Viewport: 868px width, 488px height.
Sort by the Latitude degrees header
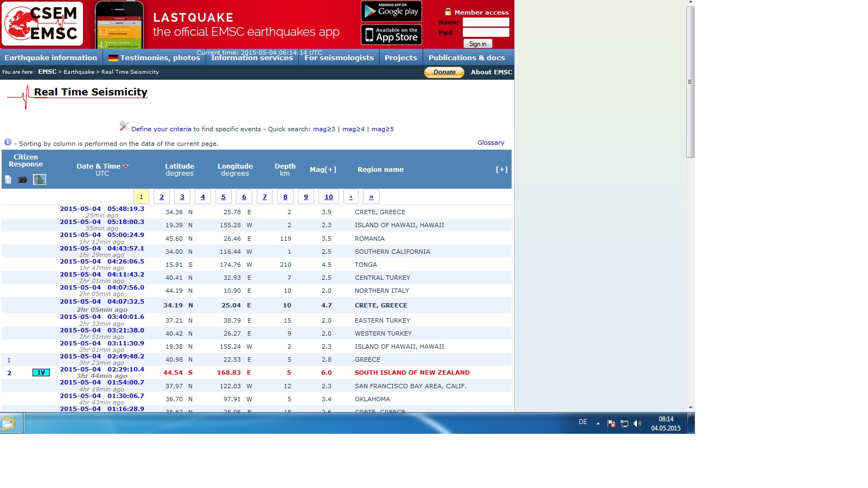[x=180, y=170]
